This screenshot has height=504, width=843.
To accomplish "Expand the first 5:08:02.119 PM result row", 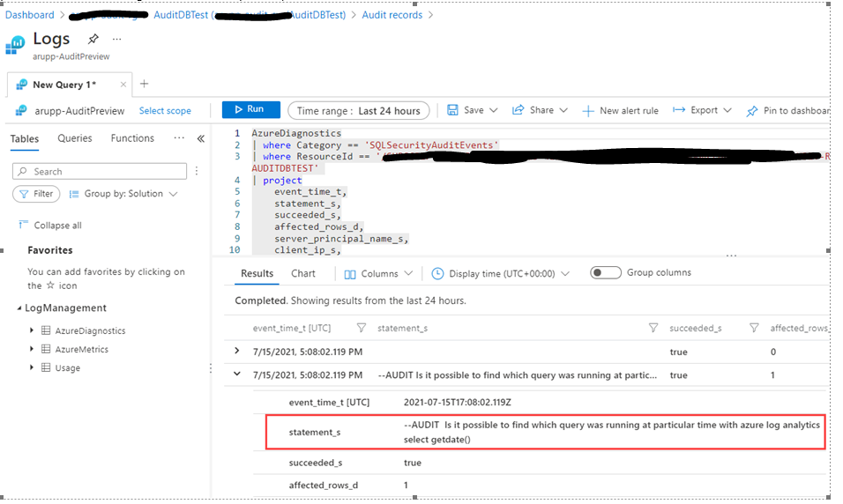I will pyautogui.click(x=237, y=351).
